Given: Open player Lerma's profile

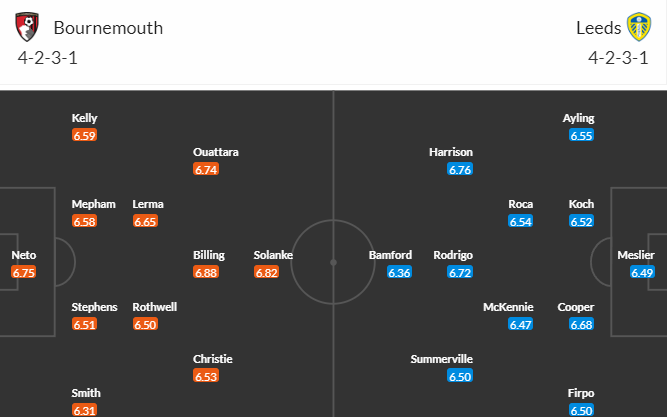Looking at the screenshot, I should tap(148, 204).
